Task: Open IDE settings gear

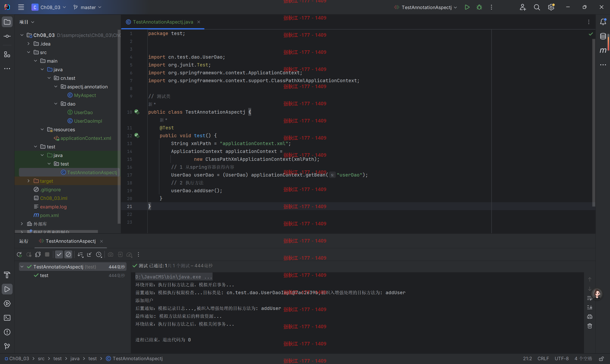Action: [551, 7]
